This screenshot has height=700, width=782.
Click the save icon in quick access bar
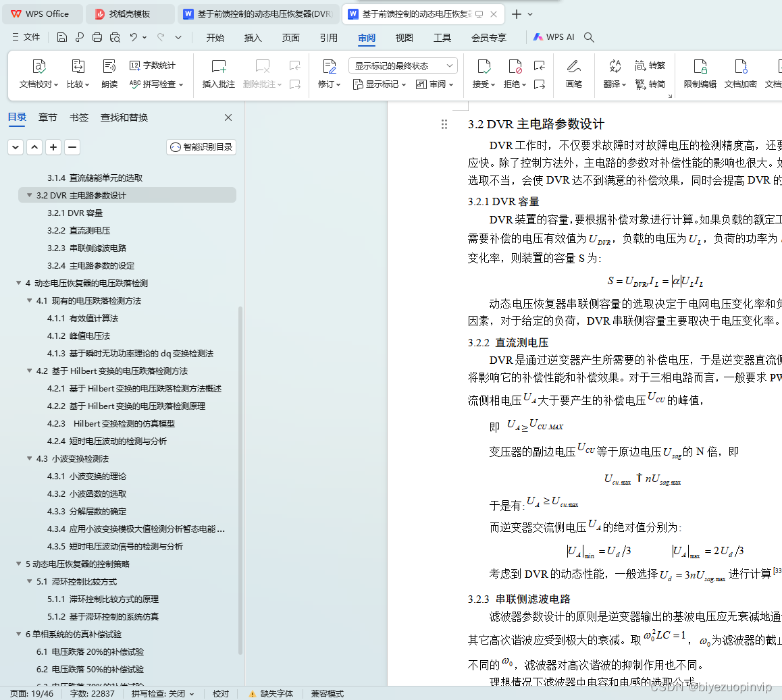62,37
